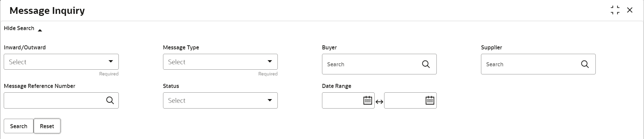Expand the Message Type dropdown
This screenshot has height=139, width=644.
pos(220,62)
